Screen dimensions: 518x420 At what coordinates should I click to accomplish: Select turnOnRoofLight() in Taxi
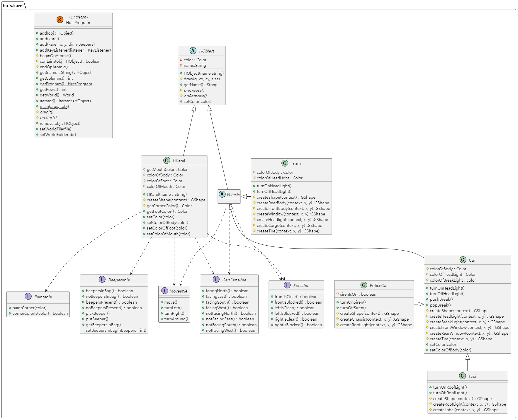(450, 387)
